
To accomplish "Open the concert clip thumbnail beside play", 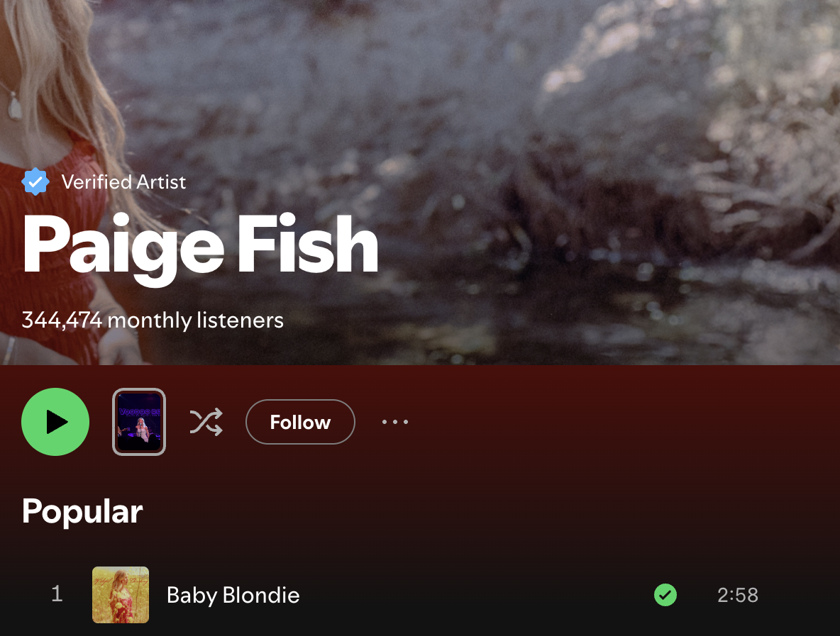I will coord(139,422).
